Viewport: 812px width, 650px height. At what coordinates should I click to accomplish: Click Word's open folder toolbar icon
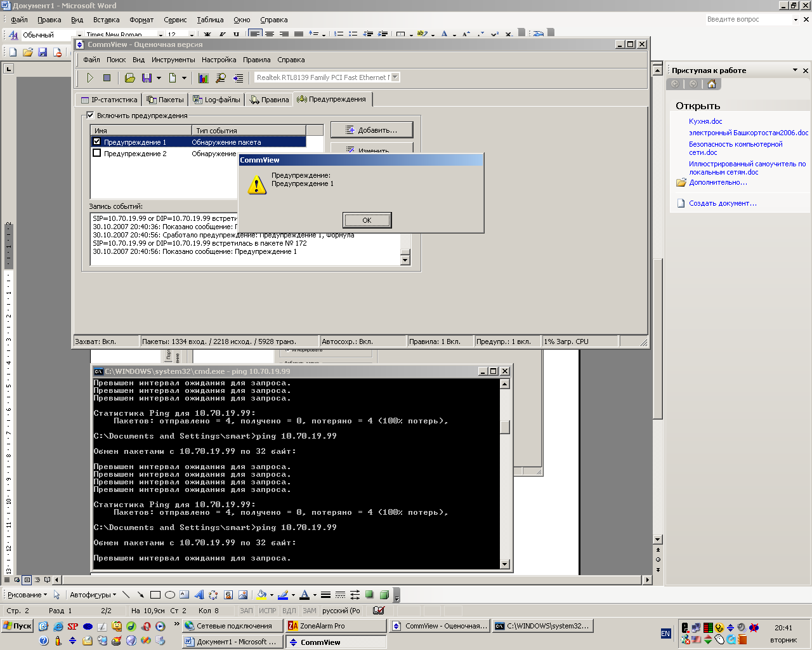coord(27,52)
